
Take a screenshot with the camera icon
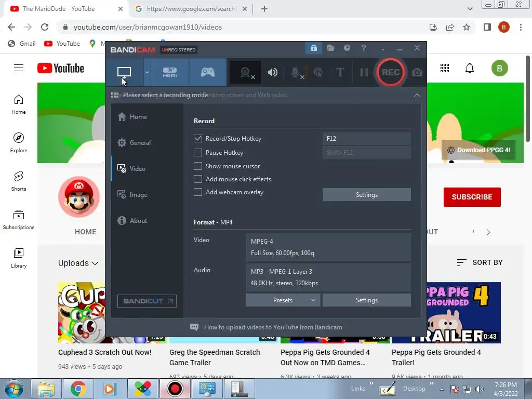417,72
